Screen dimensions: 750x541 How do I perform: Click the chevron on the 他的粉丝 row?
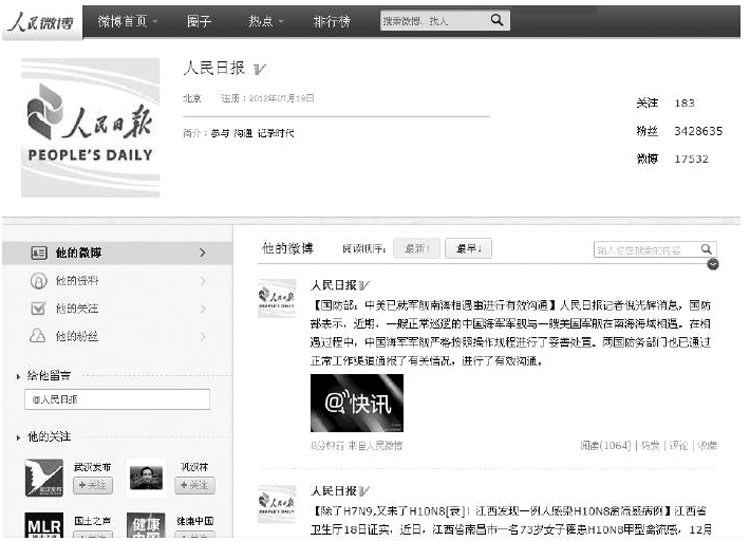203,337
